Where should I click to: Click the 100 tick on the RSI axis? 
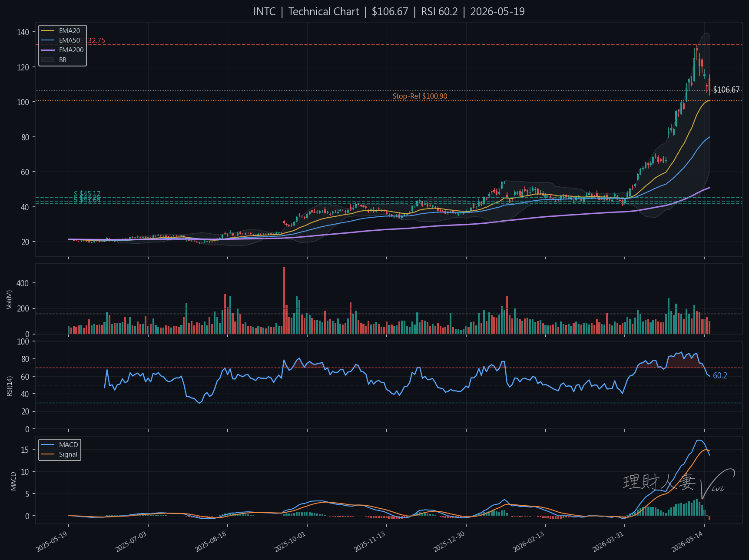(x=23, y=341)
